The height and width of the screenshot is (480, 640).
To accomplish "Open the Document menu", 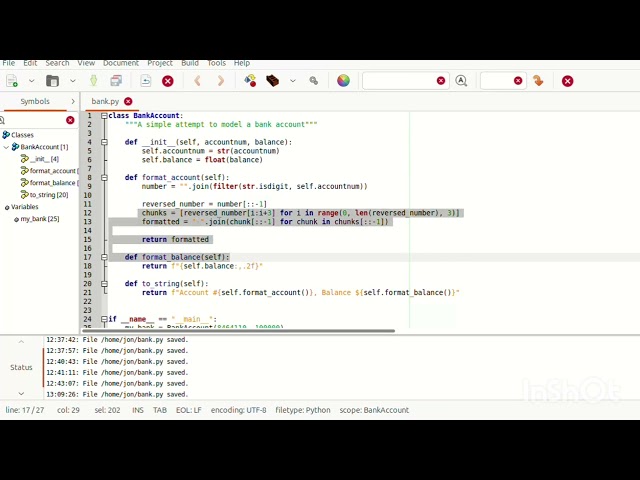I will coord(121,63).
